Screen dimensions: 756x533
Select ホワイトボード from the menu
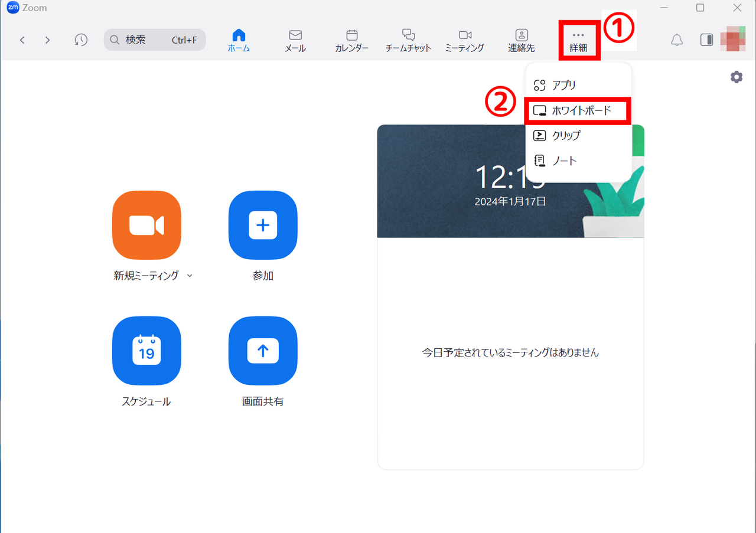579,110
